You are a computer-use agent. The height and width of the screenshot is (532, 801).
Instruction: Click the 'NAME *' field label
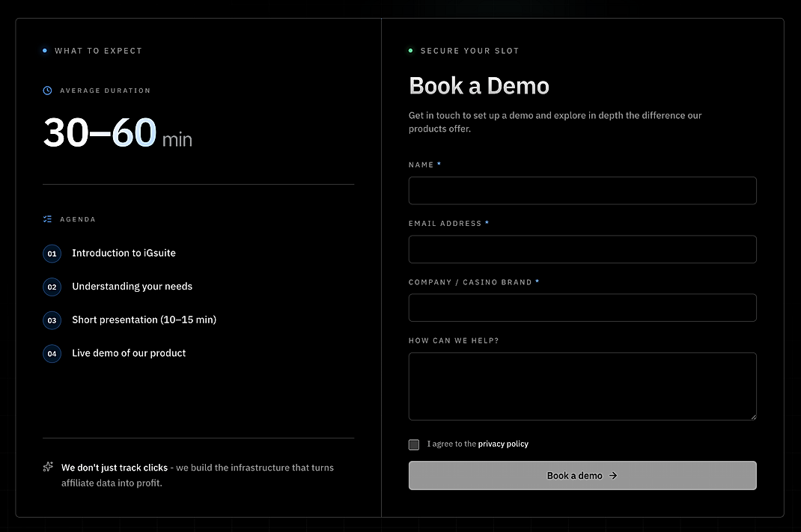(x=424, y=165)
